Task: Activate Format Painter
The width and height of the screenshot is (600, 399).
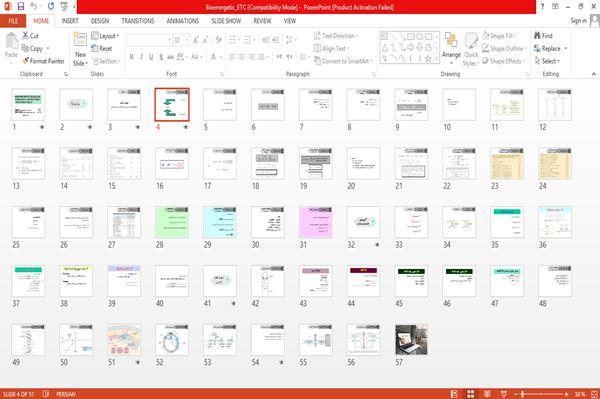Action: [43, 61]
